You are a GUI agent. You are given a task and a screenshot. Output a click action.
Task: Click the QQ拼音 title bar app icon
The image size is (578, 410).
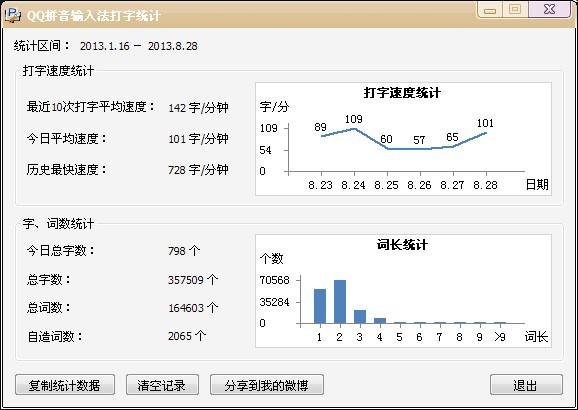click(x=13, y=15)
